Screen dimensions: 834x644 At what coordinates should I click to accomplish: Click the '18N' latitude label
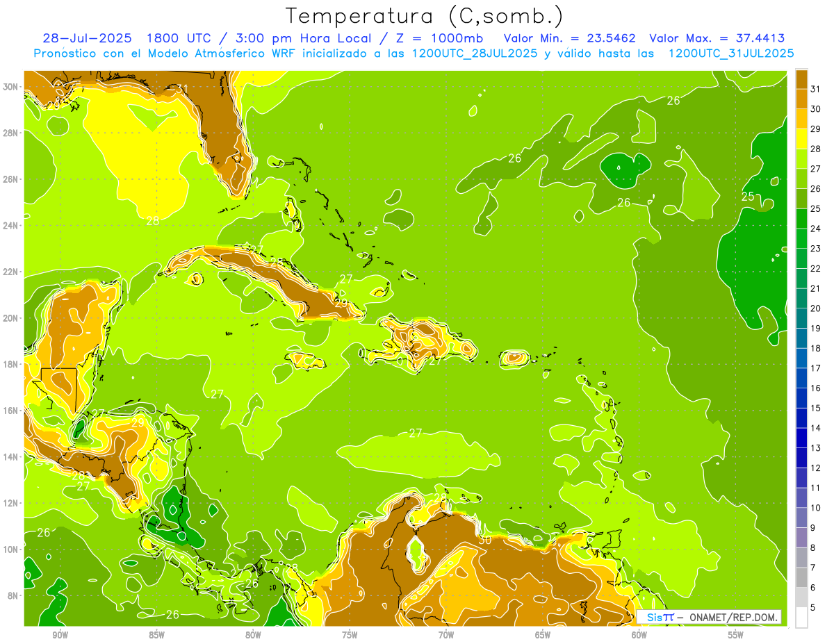click(11, 364)
